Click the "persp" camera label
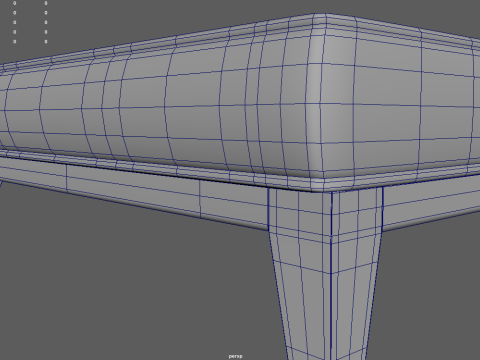This screenshot has height=360, width=480. coord(235,356)
